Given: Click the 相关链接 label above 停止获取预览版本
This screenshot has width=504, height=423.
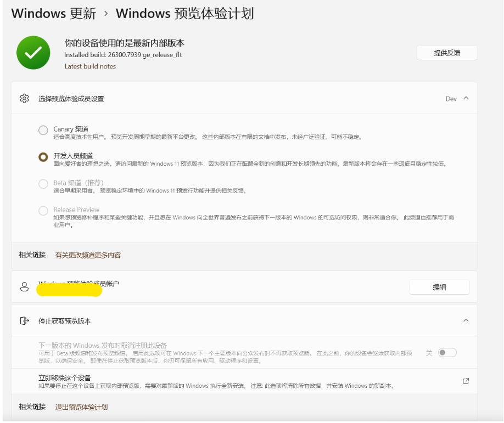Looking at the screenshot, I should tap(32, 255).
